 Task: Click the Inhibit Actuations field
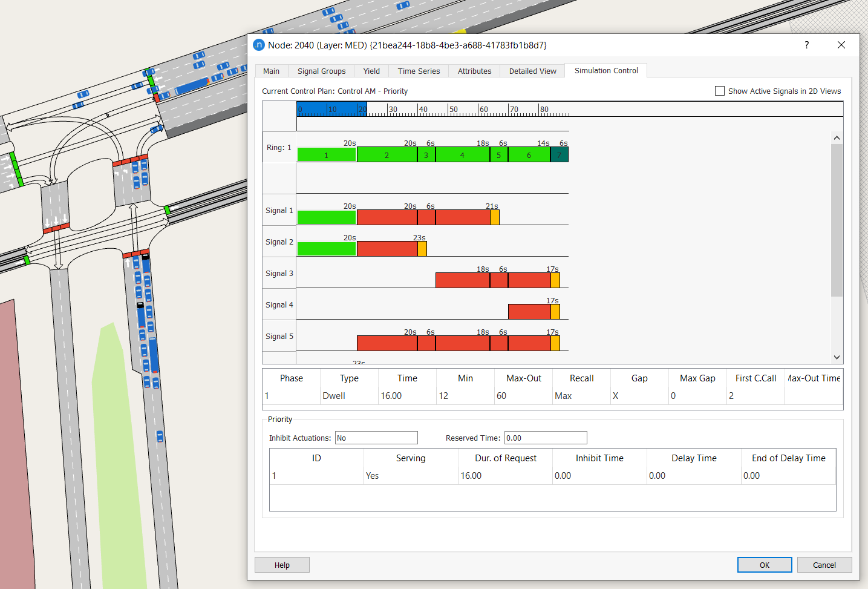point(376,438)
